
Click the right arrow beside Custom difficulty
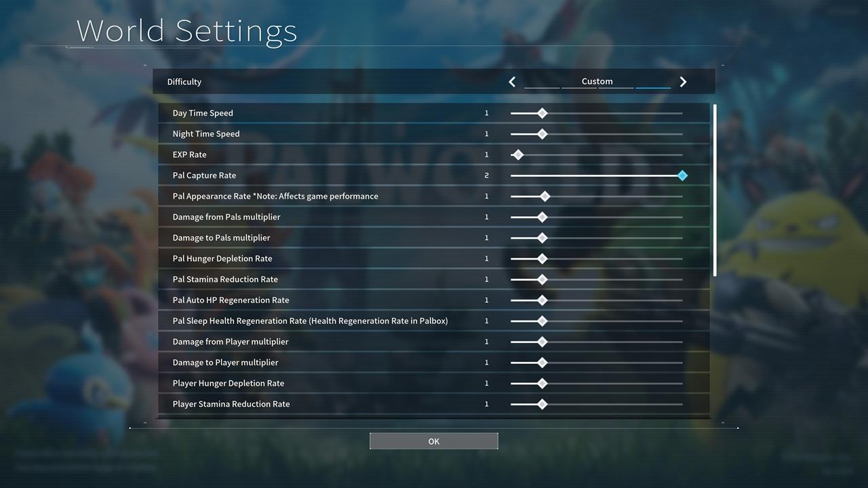click(x=683, y=82)
